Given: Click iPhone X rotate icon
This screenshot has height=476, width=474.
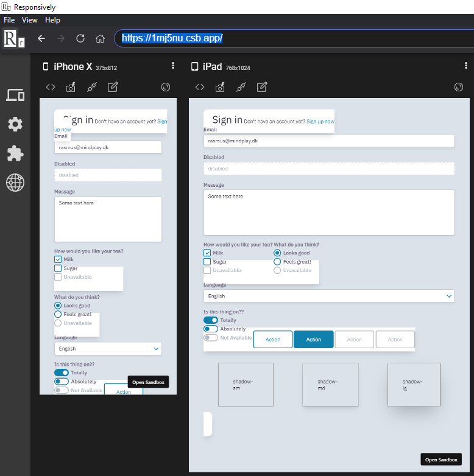Looking at the screenshot, I should coord(166,87).
